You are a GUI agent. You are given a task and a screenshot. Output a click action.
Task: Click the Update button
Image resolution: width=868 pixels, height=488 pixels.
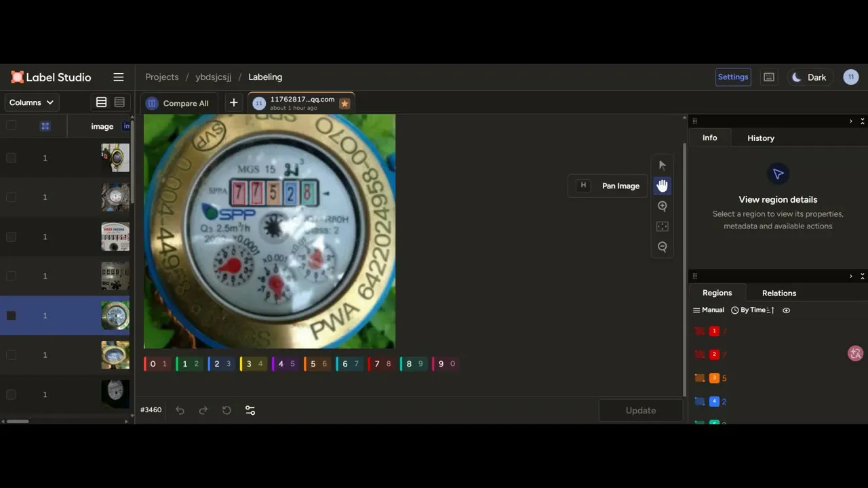coord(641,410)
